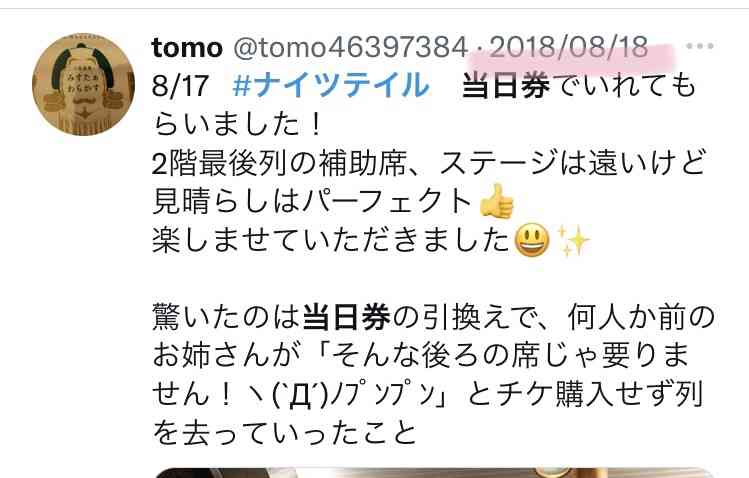Open tomo's round profile avatar
Screen dimensions: 749x478
(84, 85)
